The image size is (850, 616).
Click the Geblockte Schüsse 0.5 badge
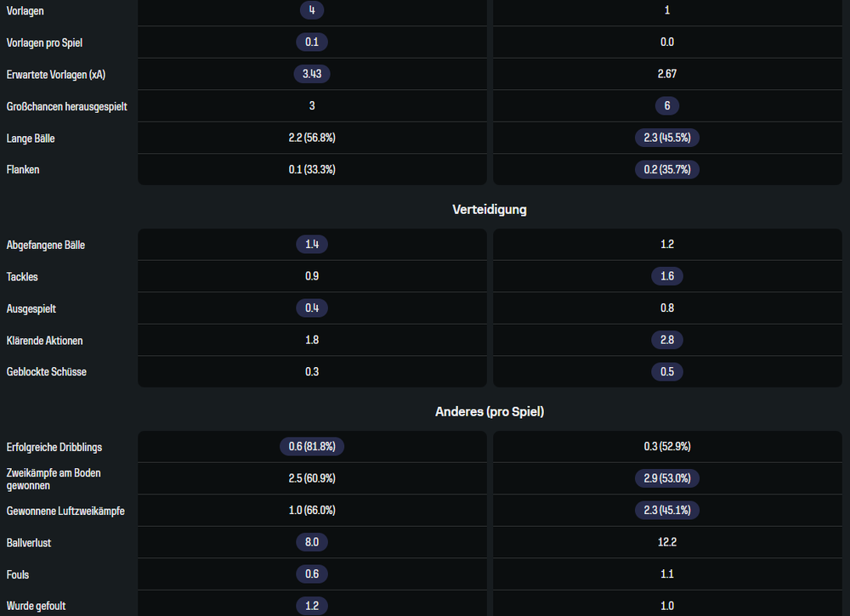(x=666, y=371)
